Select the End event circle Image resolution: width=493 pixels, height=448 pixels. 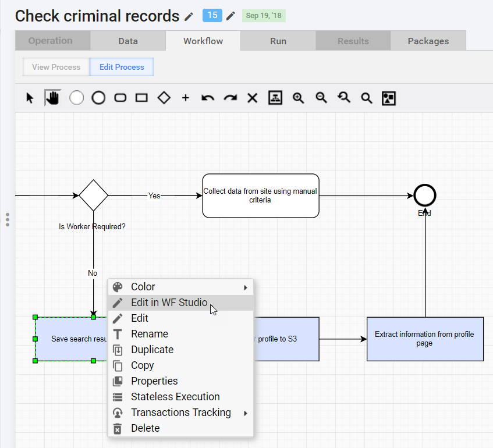coord(425,195)
